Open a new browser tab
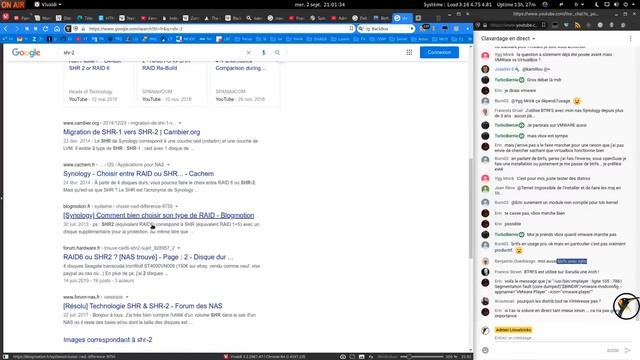 pos(418,18)
